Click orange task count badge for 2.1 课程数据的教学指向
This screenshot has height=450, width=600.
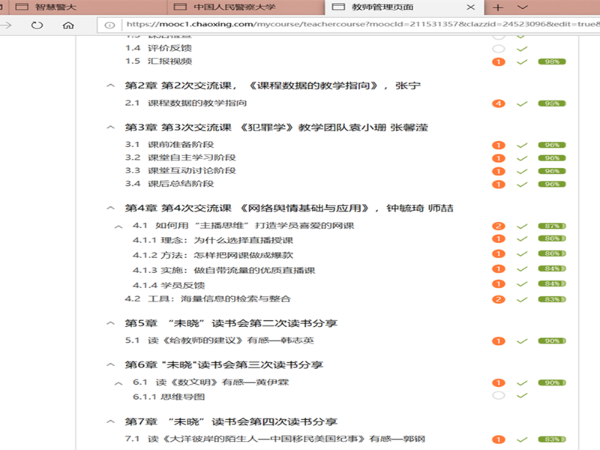pyautogui.click(x=498, y=103)
